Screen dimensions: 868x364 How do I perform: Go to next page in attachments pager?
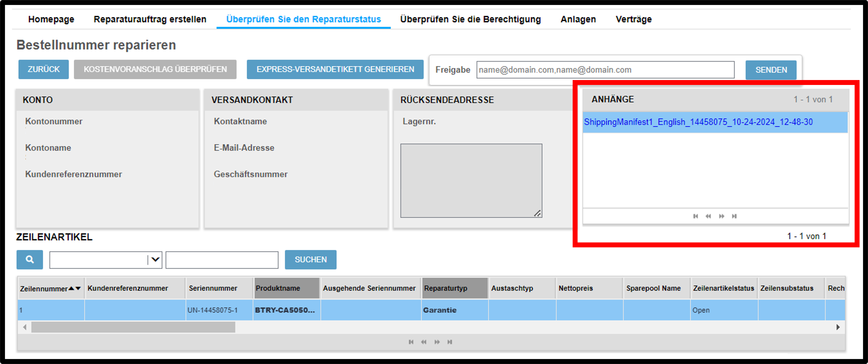(x=721, y=216)
